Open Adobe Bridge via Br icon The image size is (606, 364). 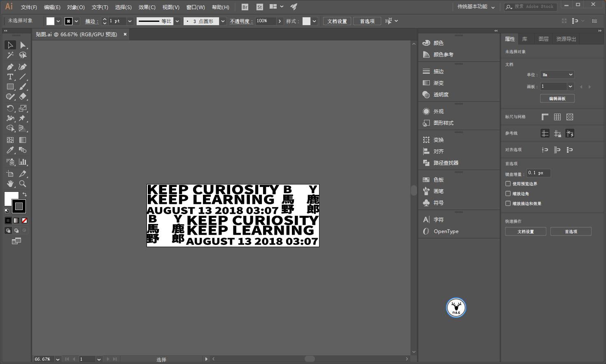click(x=245, y=7)
